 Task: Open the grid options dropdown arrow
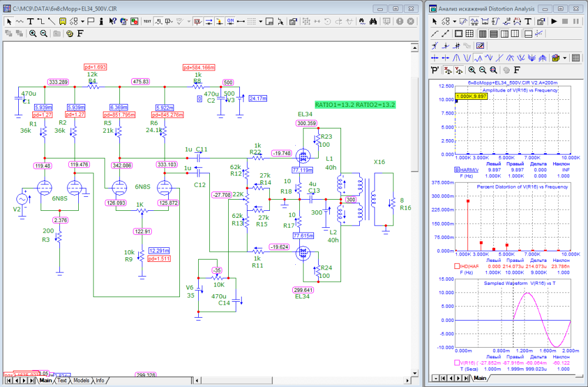tap(260, 21)
